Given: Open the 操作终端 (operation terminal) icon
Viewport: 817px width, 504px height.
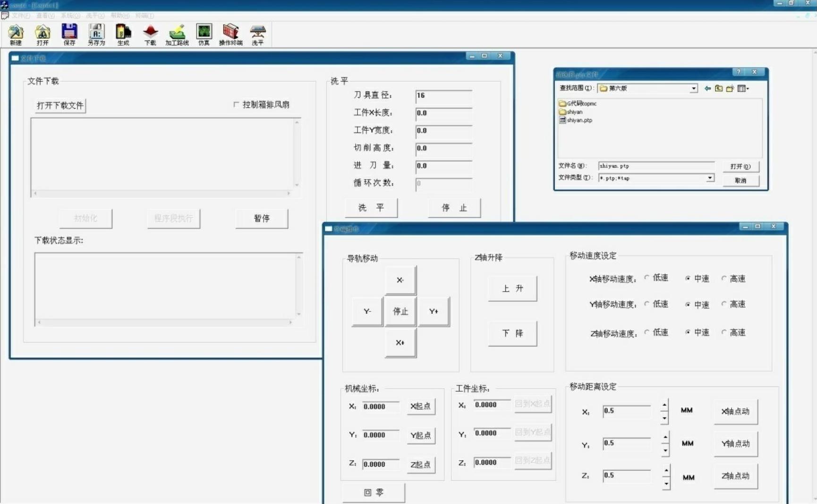Looking at the screenshot, I should [x=230, y=34].
